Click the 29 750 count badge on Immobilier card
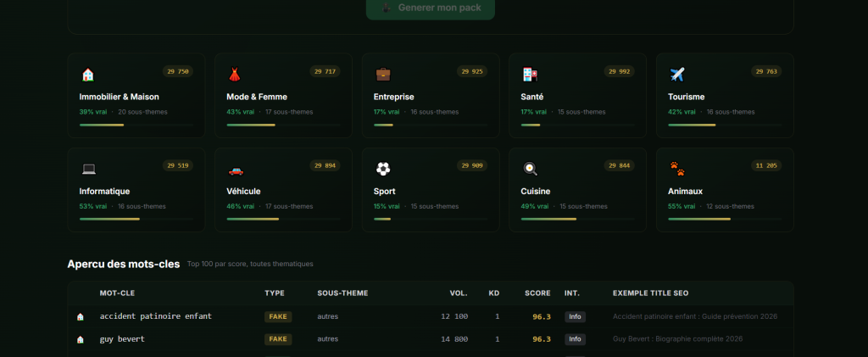The image size is (868, 357). tap(178, 71)
